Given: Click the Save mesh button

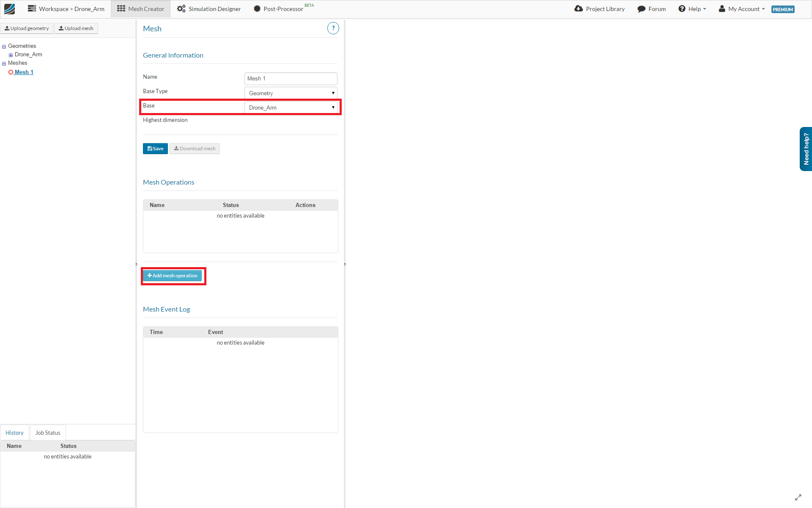Looking at the screenshot, I should (x=155, y=149).
